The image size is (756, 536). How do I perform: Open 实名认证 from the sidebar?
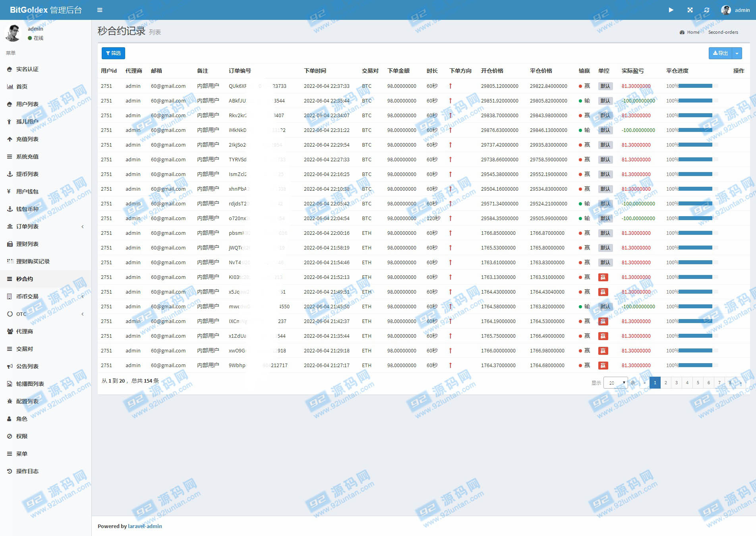pos(46,69)
